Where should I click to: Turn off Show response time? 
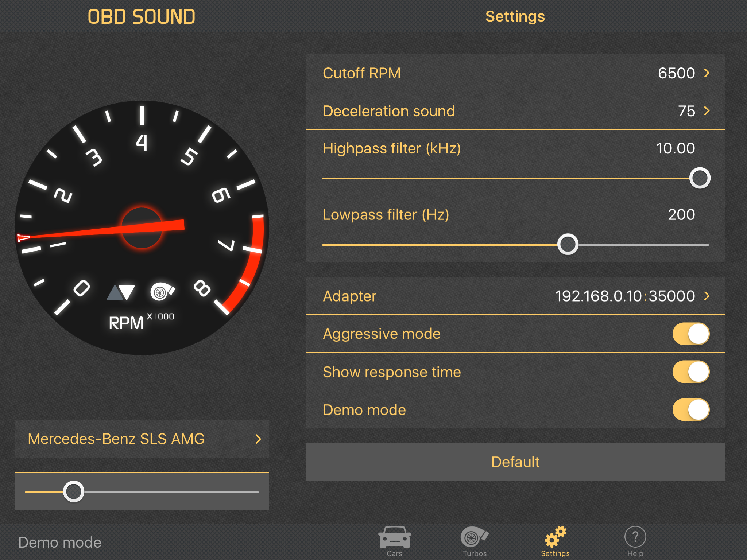pyautogui.click(x=690, y=372)
